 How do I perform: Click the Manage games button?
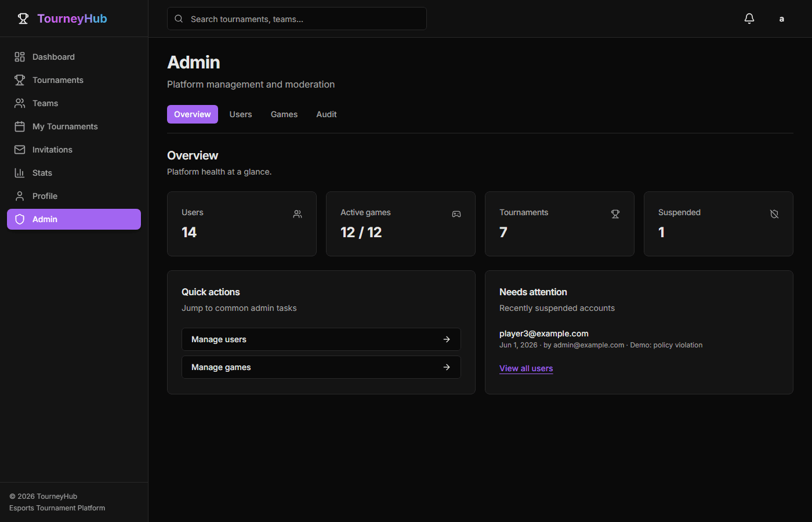pos(321,367)
